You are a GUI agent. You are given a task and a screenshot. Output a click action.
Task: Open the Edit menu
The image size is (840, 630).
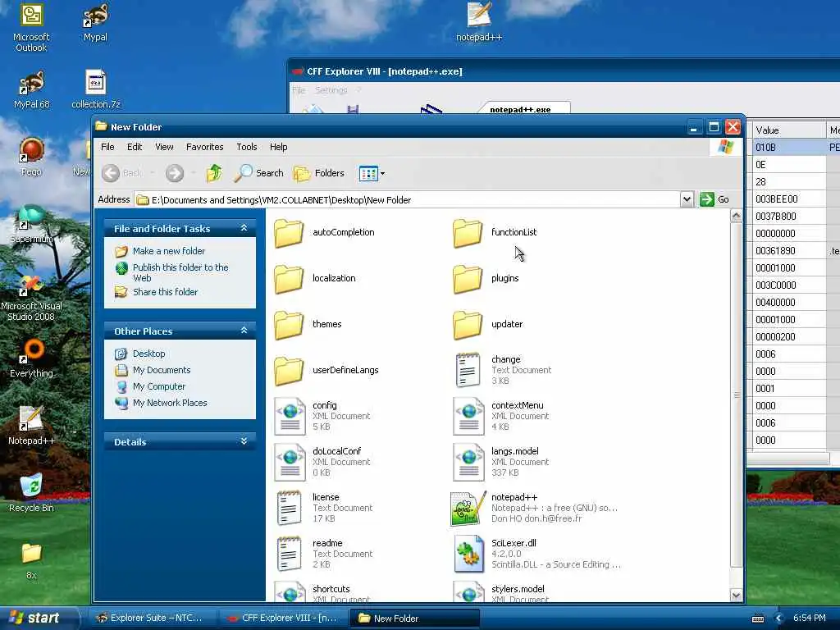(x=135, y=147)
